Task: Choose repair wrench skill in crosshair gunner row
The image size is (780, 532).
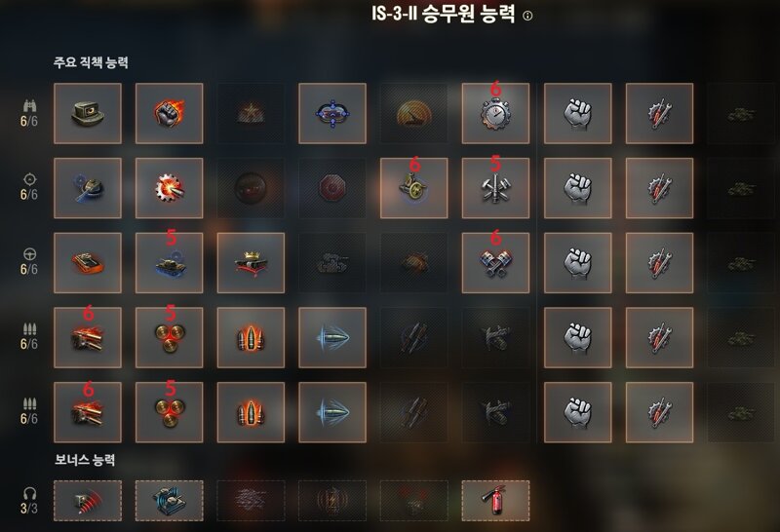Action: (x=659, y=188)
